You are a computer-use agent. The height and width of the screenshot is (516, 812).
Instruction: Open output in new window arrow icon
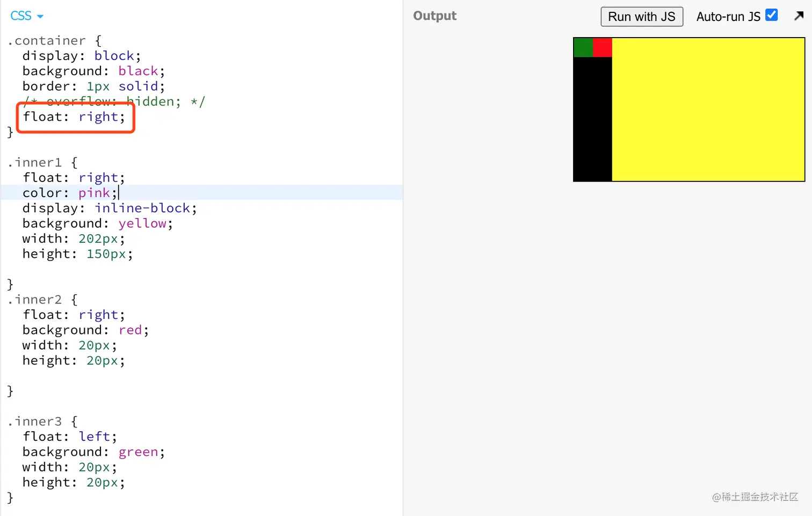(x=799, y=16)
